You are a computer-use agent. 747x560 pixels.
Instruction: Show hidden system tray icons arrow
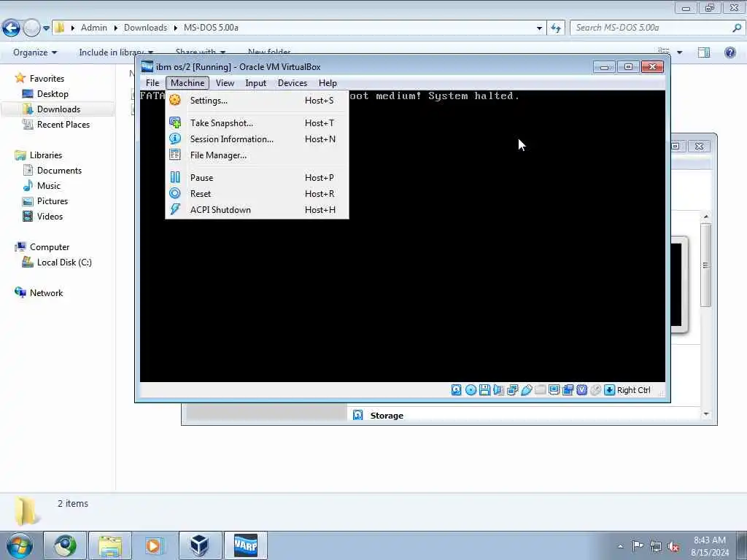(620, 547)
